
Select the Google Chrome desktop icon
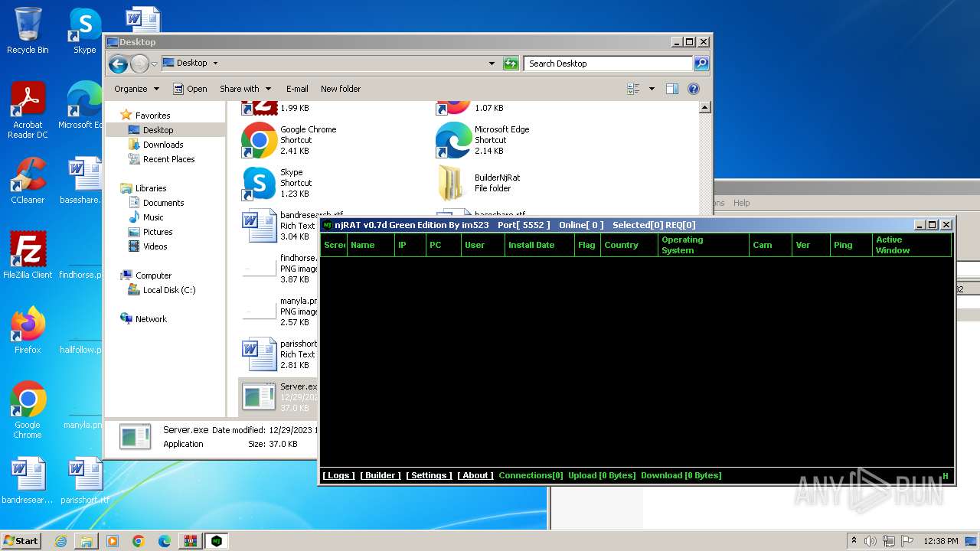point(28,410)
